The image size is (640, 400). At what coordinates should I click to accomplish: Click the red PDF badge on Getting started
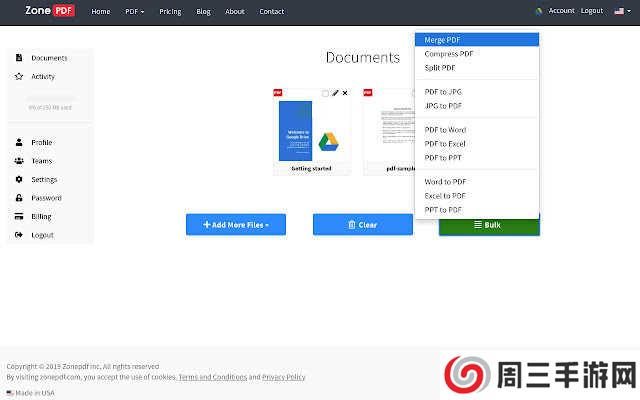coord(278,93)
